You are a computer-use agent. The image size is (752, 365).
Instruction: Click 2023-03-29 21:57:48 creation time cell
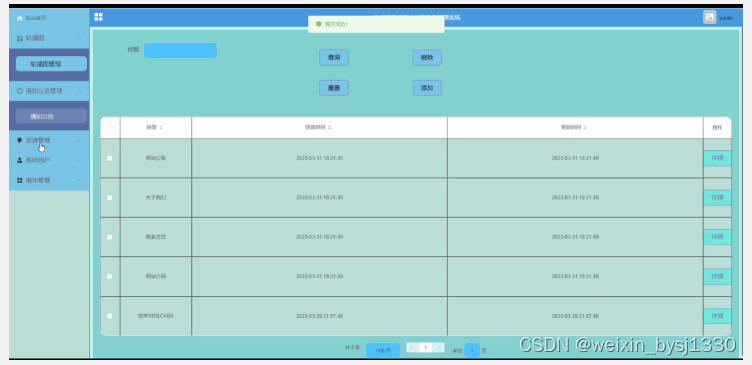pyautogui.click(x=319, y=316)
